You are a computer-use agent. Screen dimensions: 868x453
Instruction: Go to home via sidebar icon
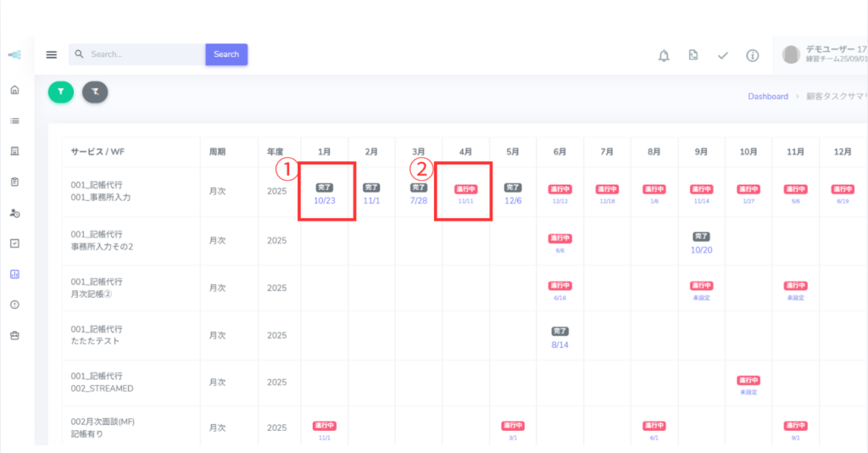coord(14,90)
